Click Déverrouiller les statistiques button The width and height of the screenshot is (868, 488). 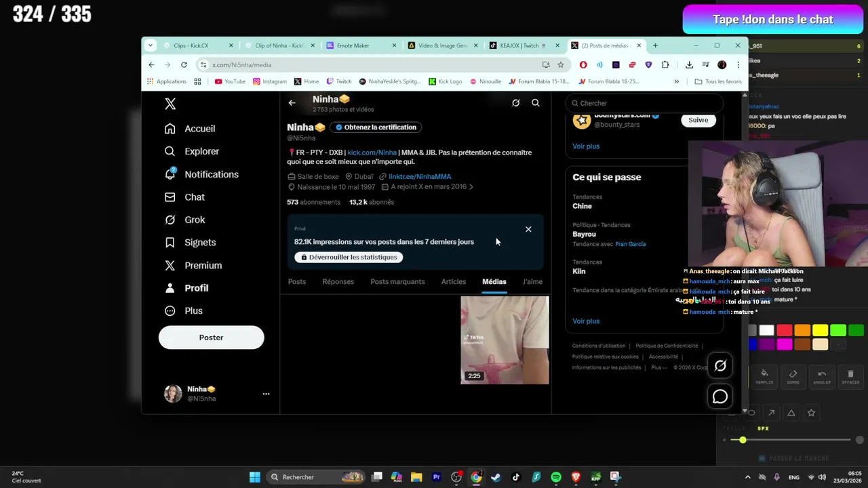coord(349,258)
